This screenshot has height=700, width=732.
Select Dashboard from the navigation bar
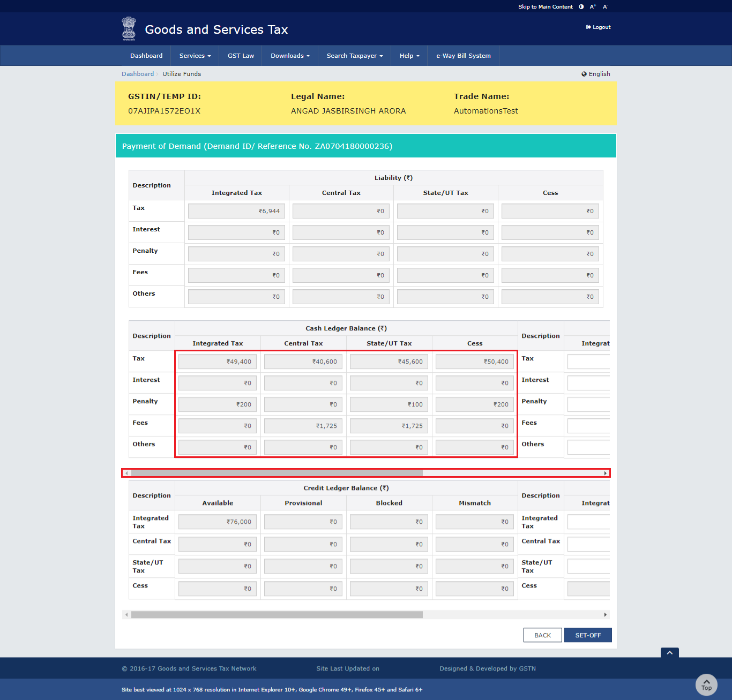146,56
